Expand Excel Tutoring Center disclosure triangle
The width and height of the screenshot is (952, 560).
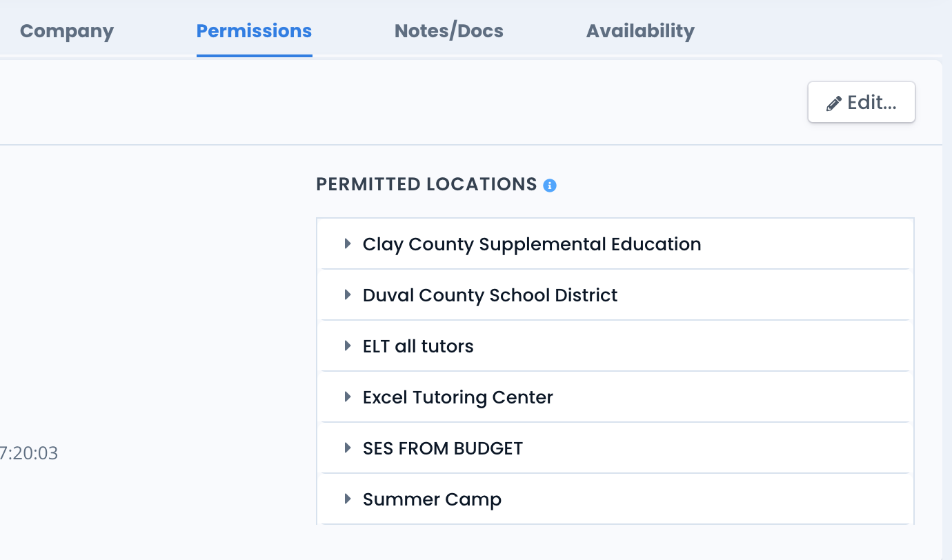[x=348, y=397]
